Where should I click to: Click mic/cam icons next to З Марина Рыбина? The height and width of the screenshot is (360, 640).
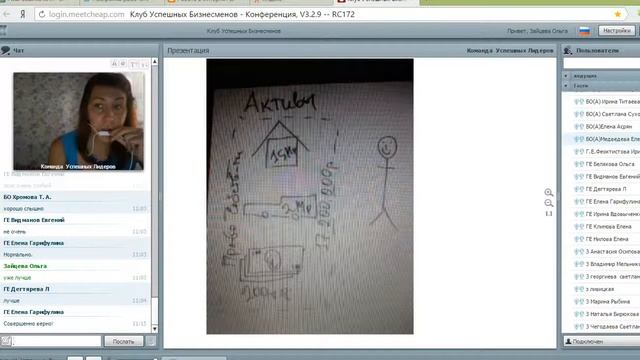pos(579,302)
